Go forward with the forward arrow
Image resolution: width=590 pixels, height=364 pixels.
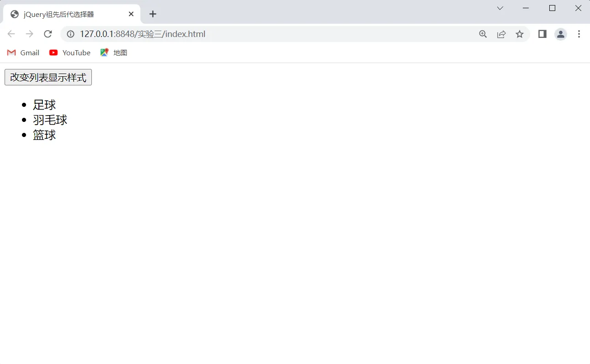point(30,34)
